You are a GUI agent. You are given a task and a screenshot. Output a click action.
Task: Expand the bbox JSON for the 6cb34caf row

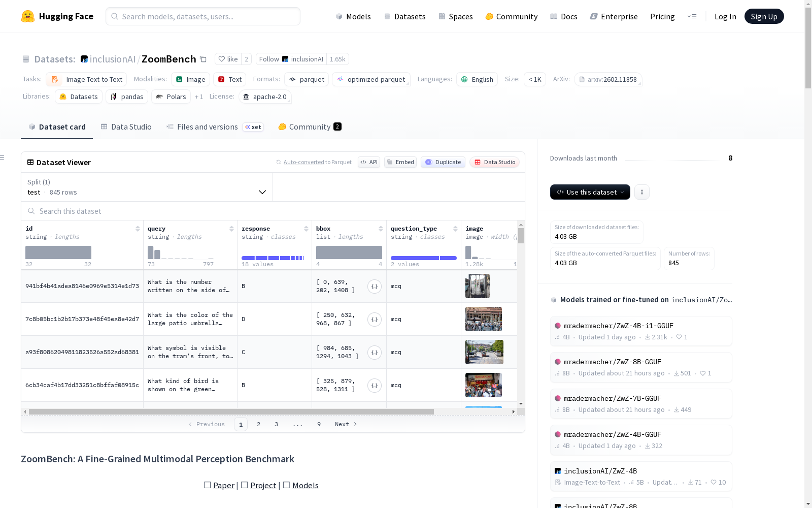point(375,386)
